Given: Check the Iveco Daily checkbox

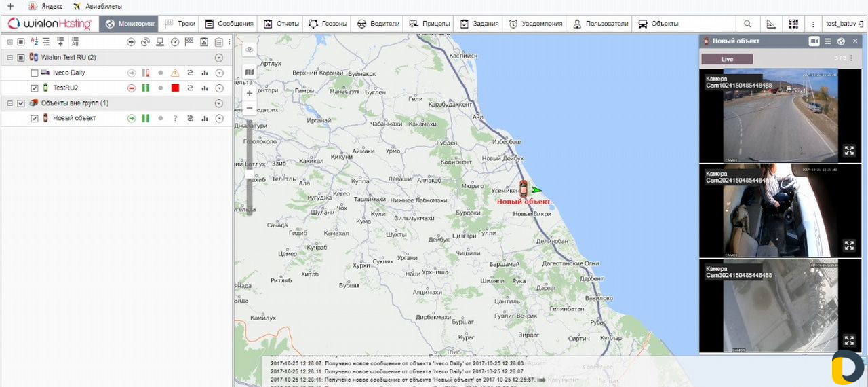Looking at the screenshot, I should tap(35, 73).
